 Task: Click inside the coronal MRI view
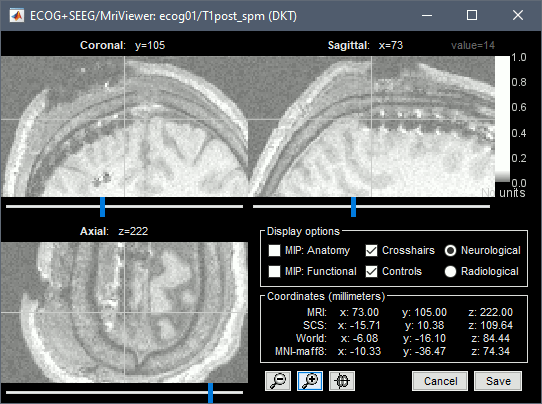pos(124,126)
